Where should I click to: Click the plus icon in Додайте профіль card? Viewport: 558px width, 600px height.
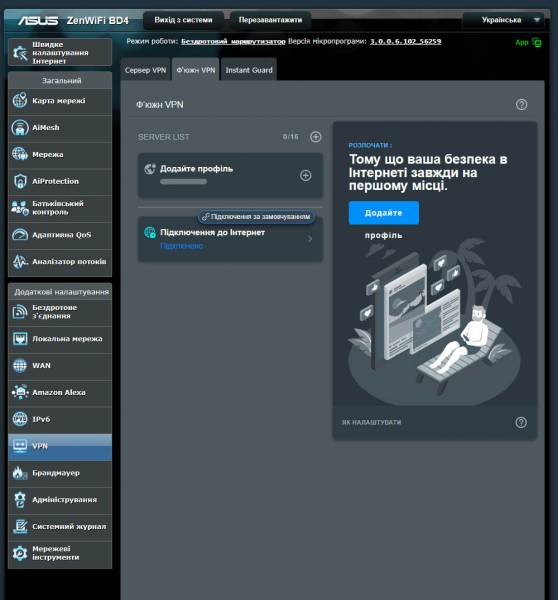pos(305,176)
